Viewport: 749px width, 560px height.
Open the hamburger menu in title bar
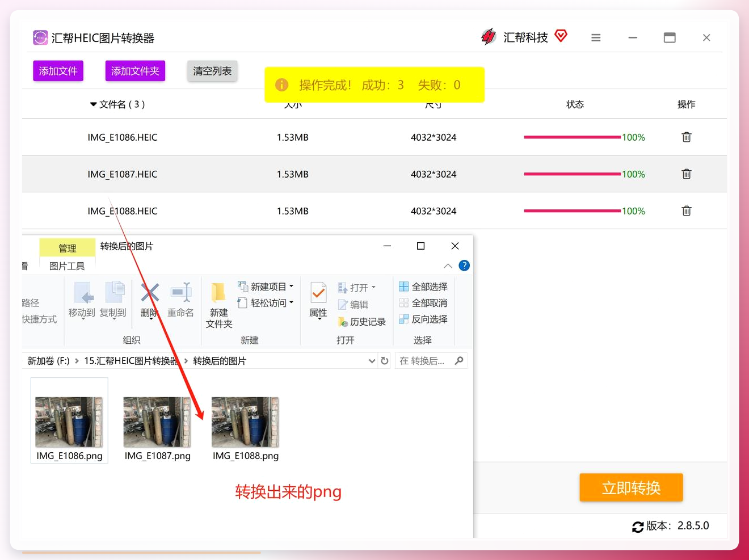(596, 37)
